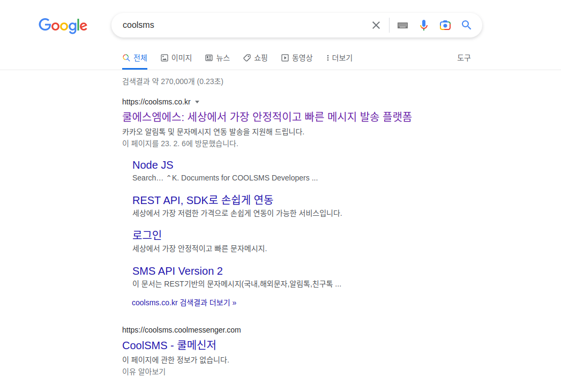The image size is (561, 392).
Task: Click 세상에서 가장 안정적이고 빠른 문자메시지 snippet
Action: coord(200,248)
